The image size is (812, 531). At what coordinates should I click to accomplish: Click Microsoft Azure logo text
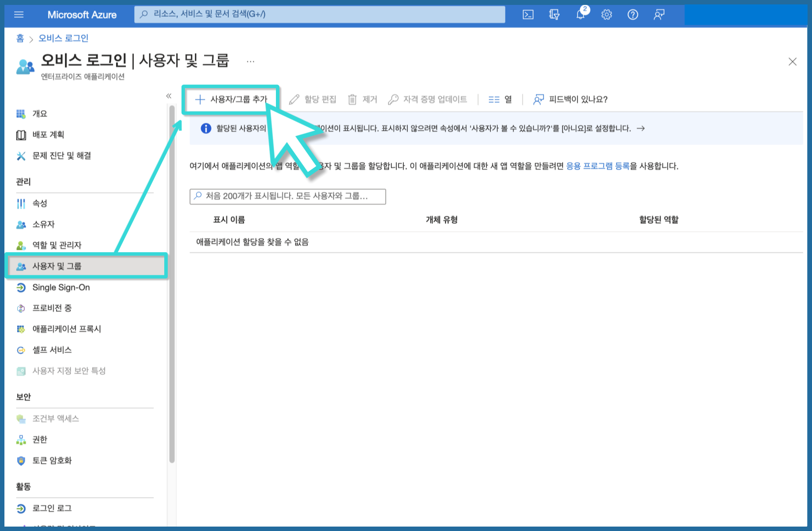82,15
